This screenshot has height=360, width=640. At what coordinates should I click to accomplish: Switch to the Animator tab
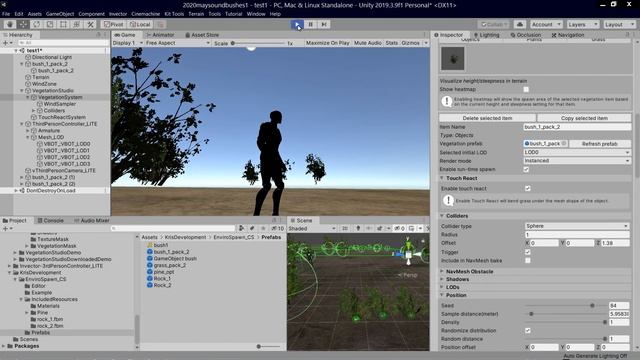click(x=160, y=35)
